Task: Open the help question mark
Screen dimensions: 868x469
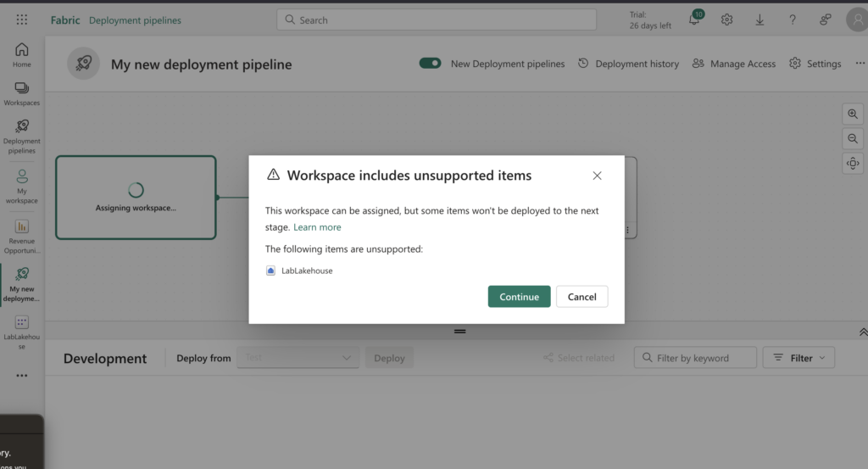Action: click(793, 20)
